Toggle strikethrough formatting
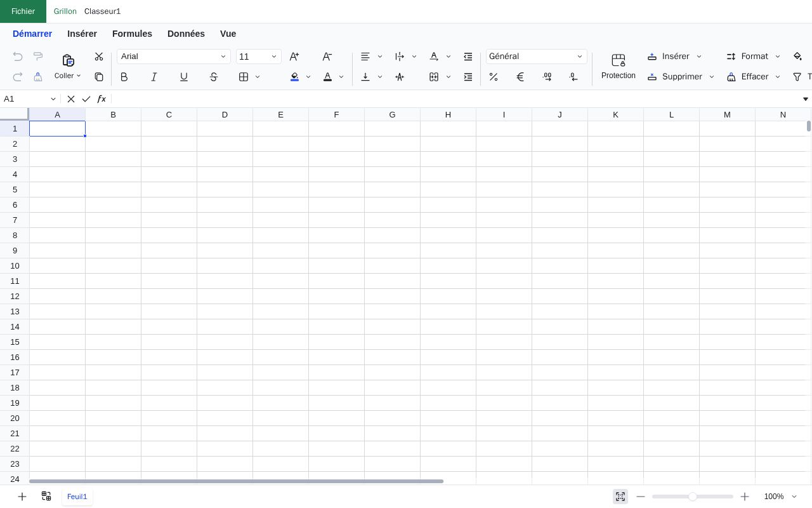This screenshot has width=812, height=508. (214, 77)
